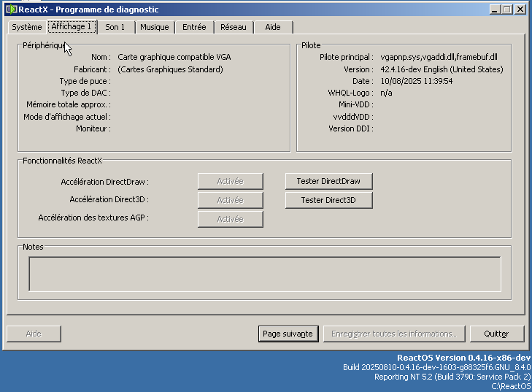532x392 pixels.
Task: Open the Son 1 tab
Action: [115, 27]
